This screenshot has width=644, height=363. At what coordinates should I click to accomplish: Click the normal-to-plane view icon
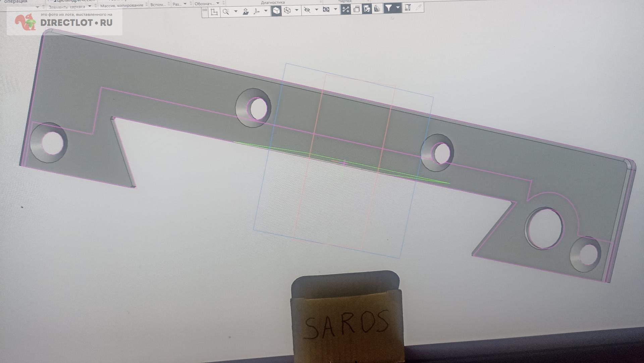point(246,11)
